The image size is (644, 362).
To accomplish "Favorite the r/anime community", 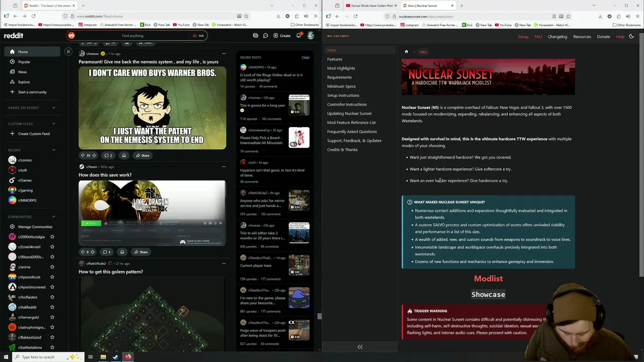I will pyautogui.click(x=52, y=267).
